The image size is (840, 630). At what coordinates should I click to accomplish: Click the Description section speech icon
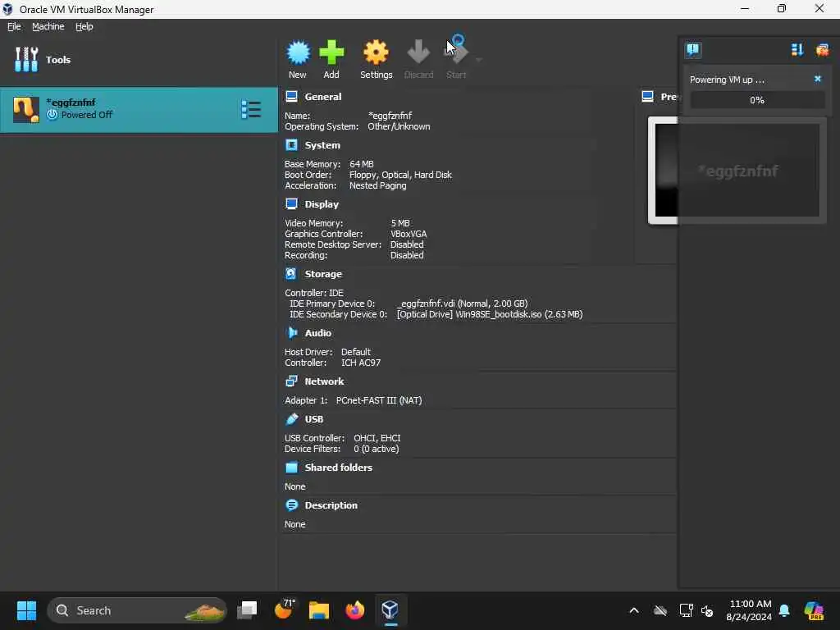point(291,505)
